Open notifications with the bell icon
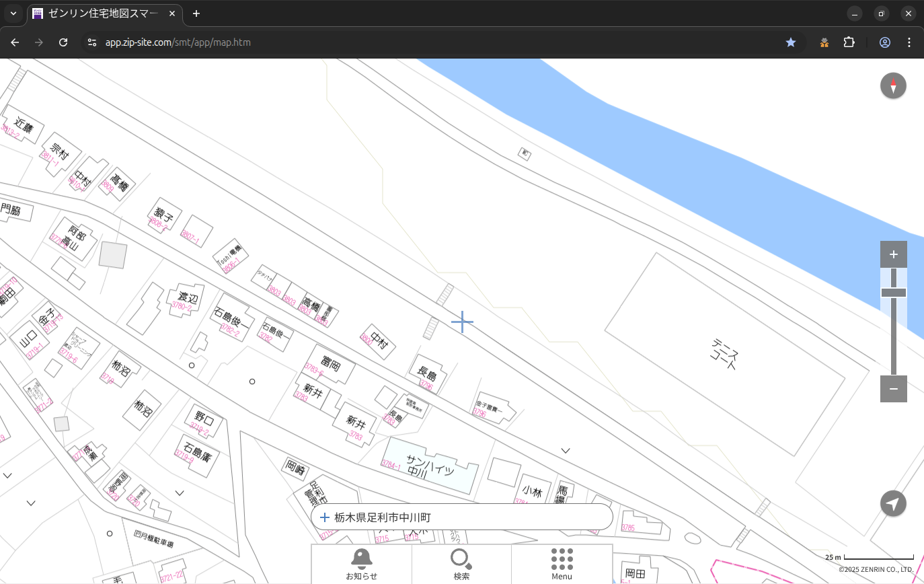The height and width of the screenshot is (584, 924). (361, 559)
